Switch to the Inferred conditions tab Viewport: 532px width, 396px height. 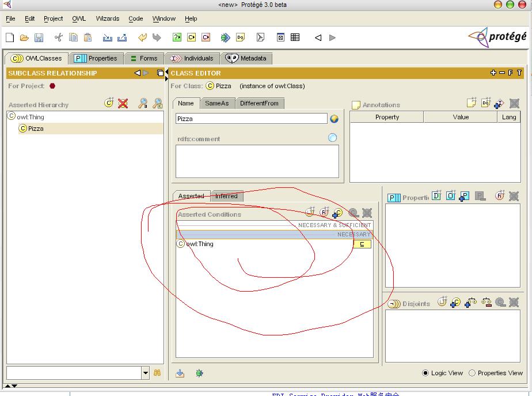coord(227,196)
